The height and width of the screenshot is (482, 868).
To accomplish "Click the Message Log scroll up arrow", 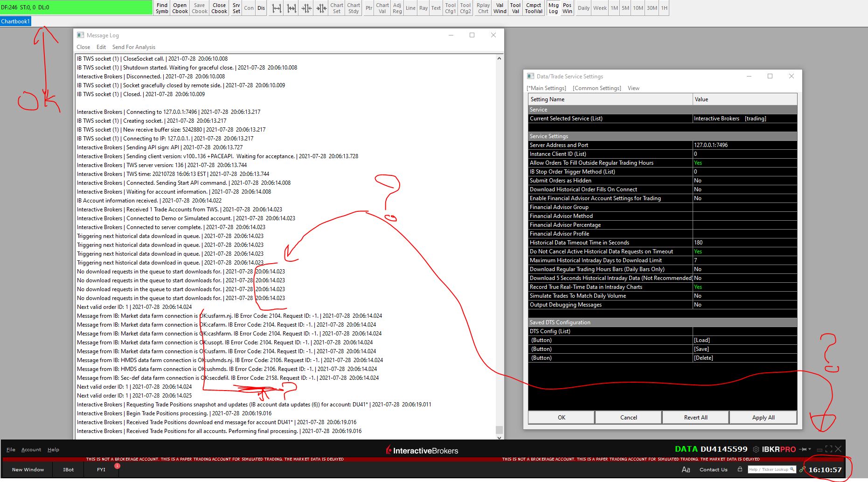I will (x=499, y=58).
